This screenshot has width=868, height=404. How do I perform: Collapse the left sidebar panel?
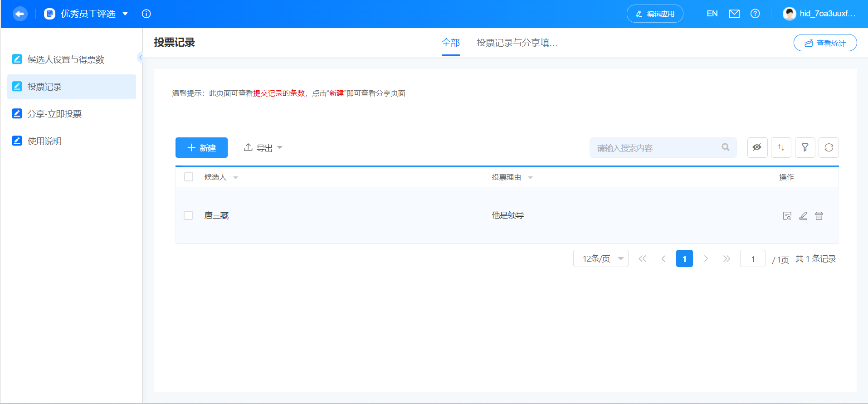(x=140, y=57)
